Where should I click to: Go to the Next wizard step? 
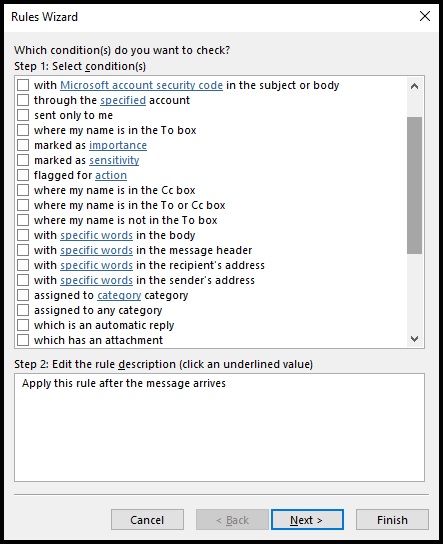pyautogui.click(x=307, y=520)
